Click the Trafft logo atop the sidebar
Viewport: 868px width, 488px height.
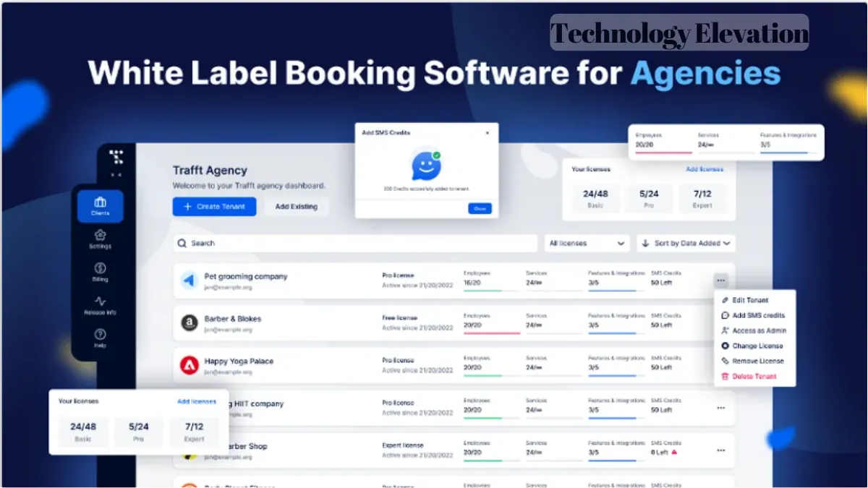[x=116, y=157]
